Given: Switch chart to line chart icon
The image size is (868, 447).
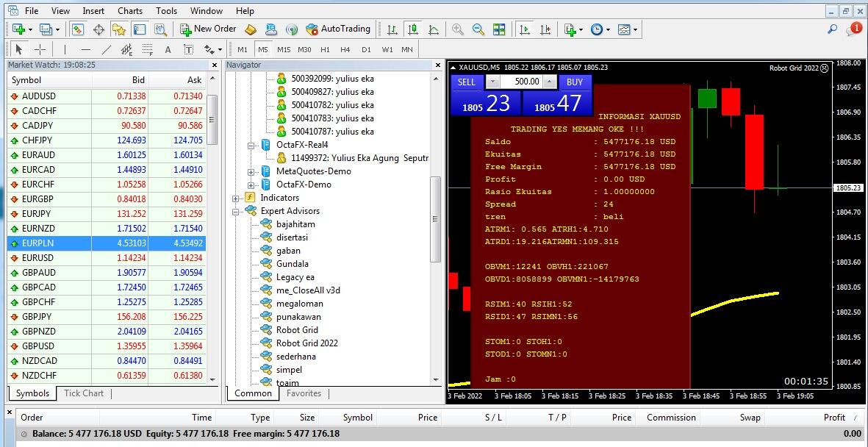Looking at the screenshot, I should [x=434, y=29].
